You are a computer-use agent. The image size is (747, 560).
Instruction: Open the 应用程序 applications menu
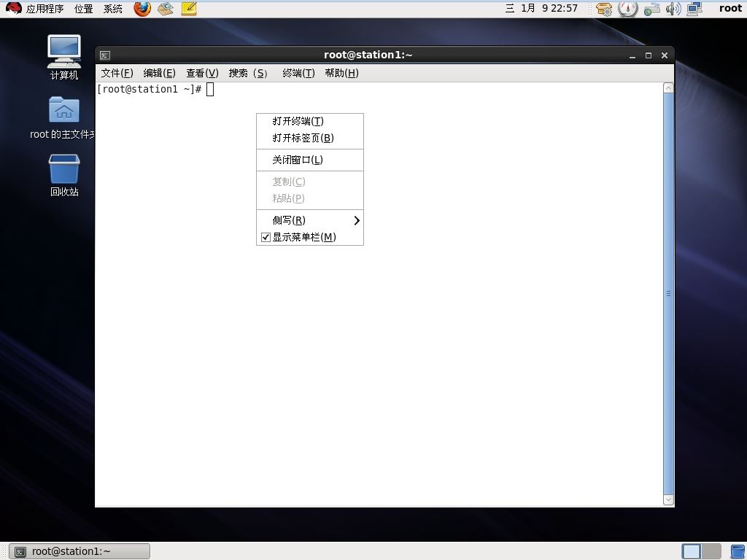pyautogui.click(x=44, y=9)
